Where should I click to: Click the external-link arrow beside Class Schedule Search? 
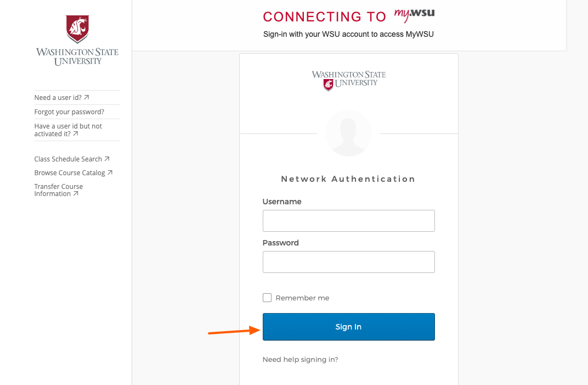(108, 159)
